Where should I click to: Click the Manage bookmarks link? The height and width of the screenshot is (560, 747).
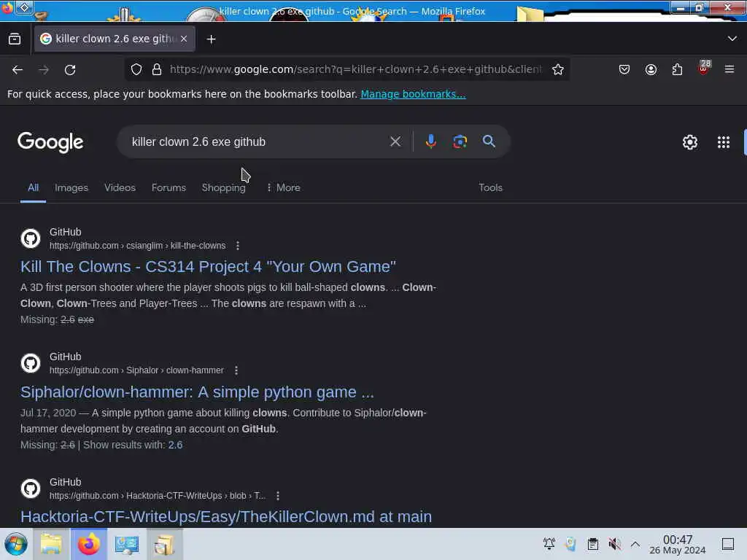point(413,94)
